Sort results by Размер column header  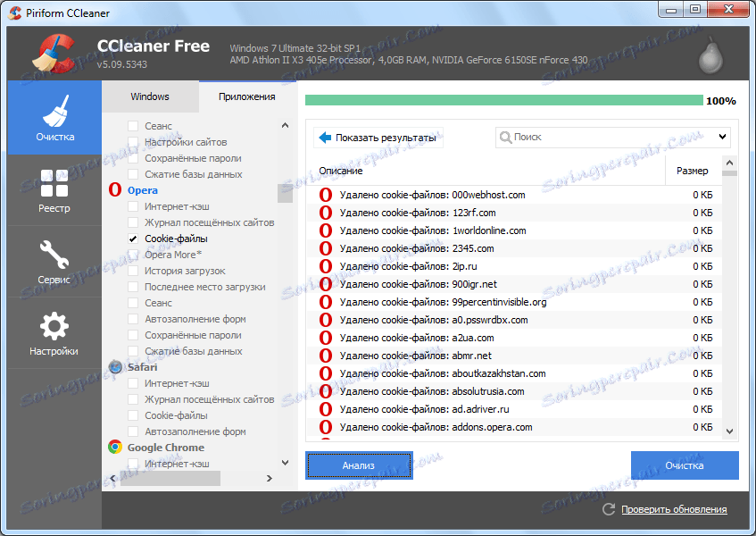[694, 171]
